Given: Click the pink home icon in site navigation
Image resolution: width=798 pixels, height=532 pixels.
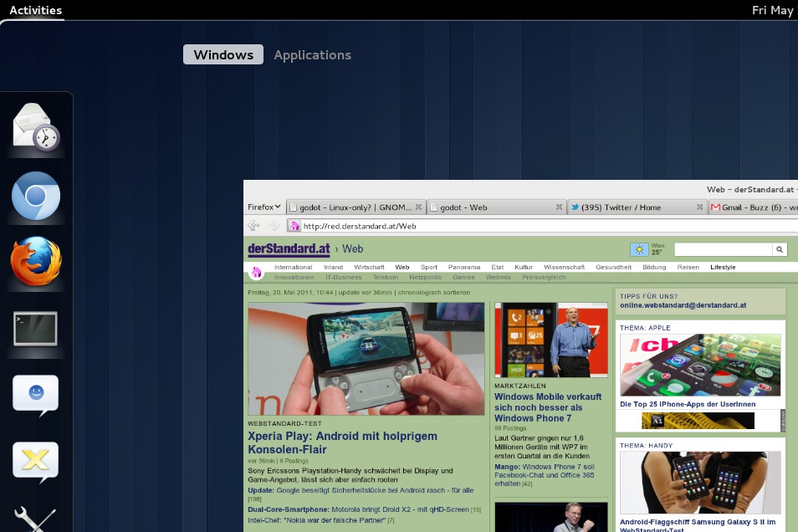Looking at the screenshot, I should pyautogui.click(x=256, y=273).
